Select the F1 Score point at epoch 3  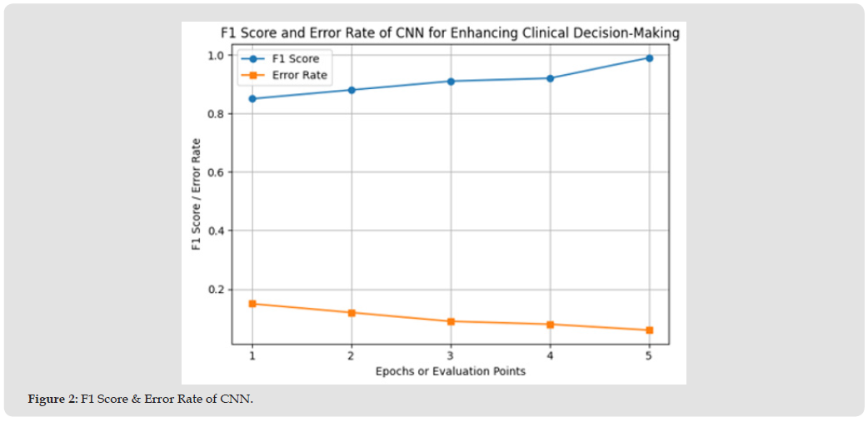pos(451,82)
